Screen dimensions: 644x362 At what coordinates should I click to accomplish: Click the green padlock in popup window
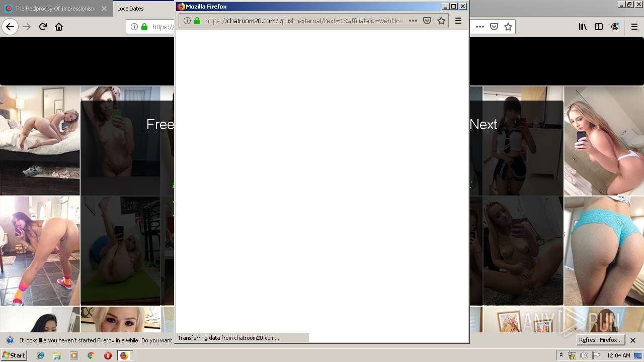(197, 21)
